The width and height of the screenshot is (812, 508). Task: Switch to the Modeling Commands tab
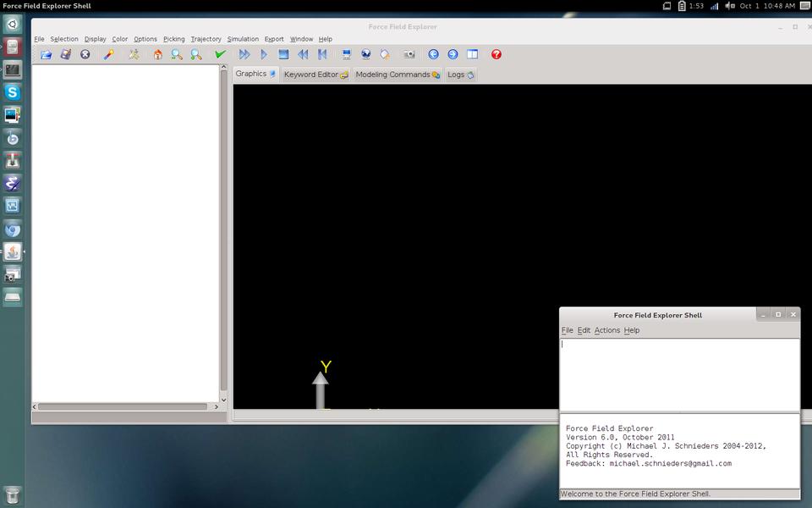click(x=397, y=75)
